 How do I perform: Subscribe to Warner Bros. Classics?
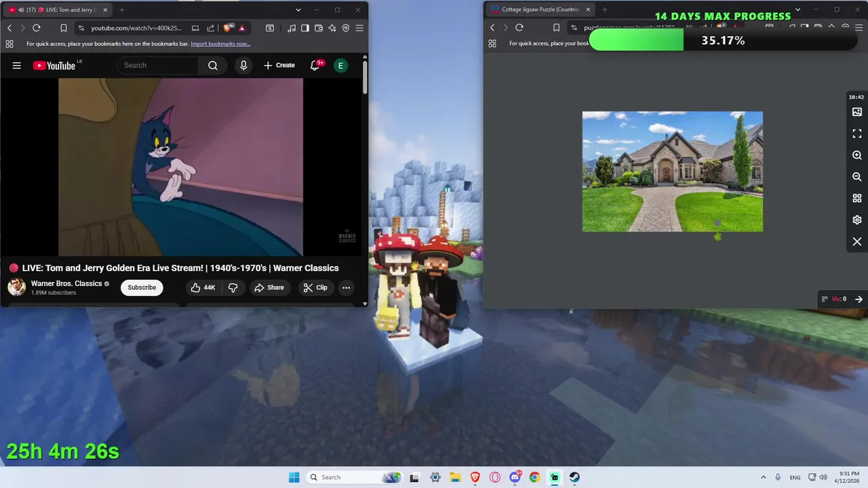pos(142,287)
